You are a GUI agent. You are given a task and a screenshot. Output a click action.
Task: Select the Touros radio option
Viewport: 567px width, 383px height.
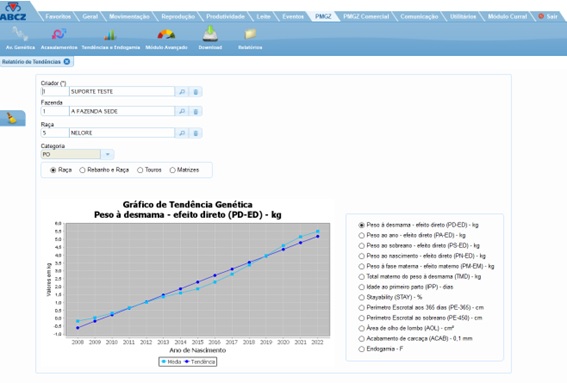[140, 170]
